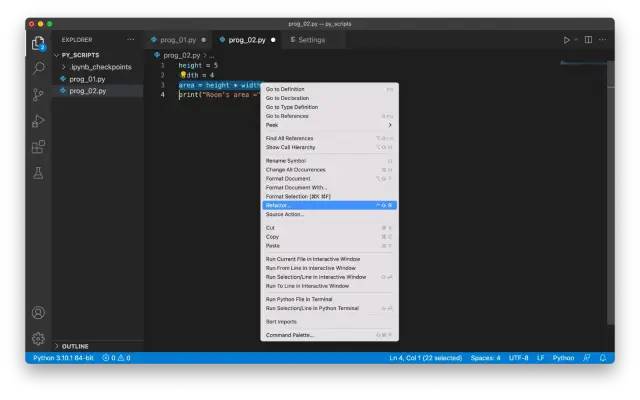Open notifications bell in status bar
Viewport: 640px width, 400px height.
(x=602, y=358)
